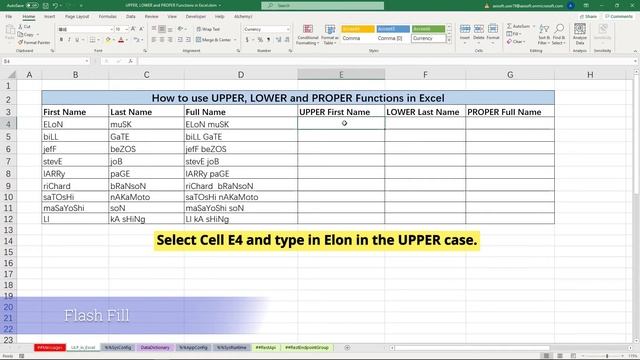Open Conditional Formatting menu

pyautogui.click(x=308, y=35)
